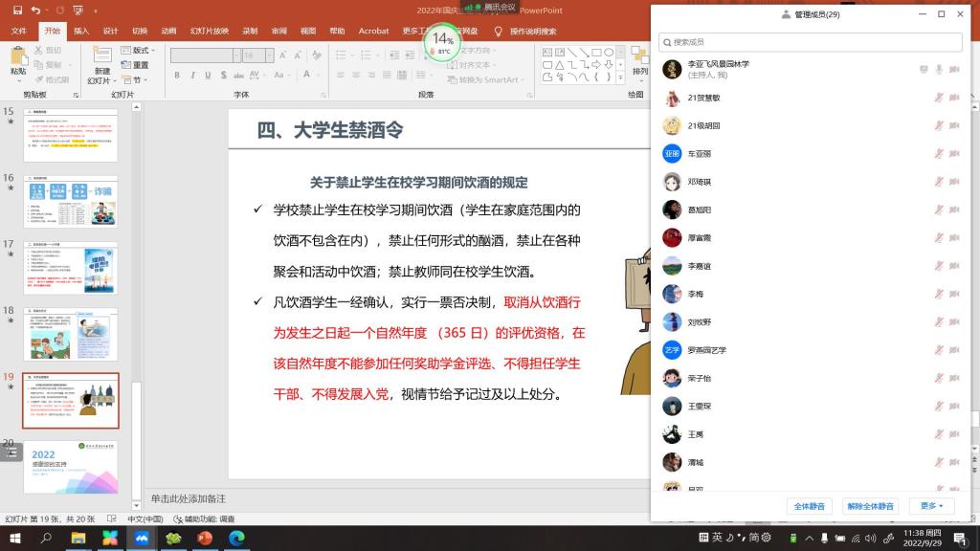This screenshot has width=980, height=551.
Task: Select slide 17 thumbnail
Action: point(70,269)
